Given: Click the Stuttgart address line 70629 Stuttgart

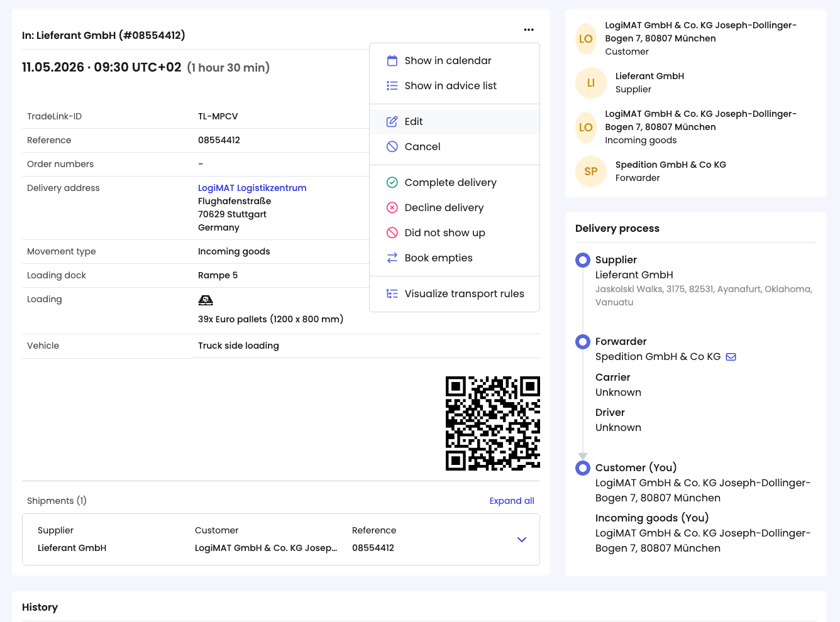Looking at the screenshot, I should click(233, 214).
